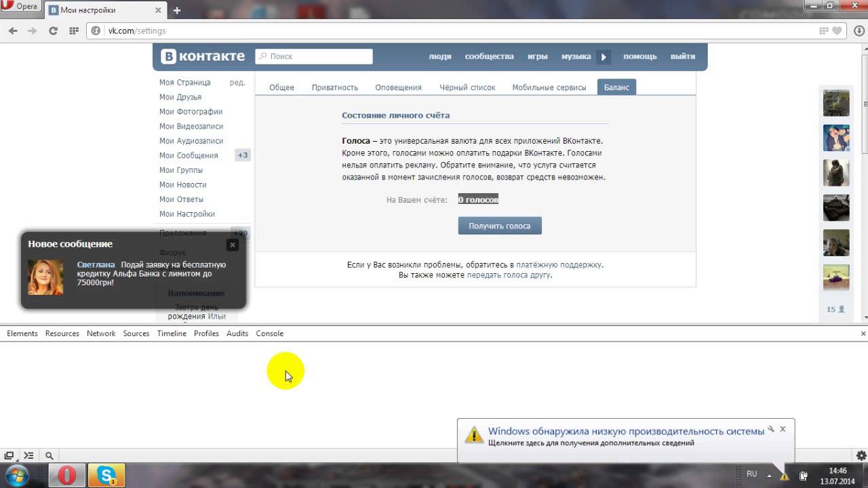The height and width of the screenshot is (488, 868).
Task: Click the highlighted 0 голосов text
Action: tap(478, 199)
